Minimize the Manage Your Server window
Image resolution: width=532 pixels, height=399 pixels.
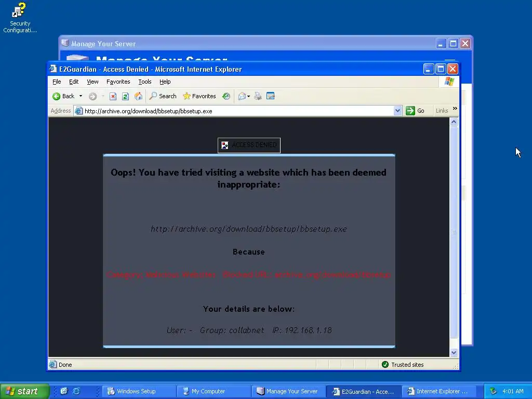click(x=441, y=44)
